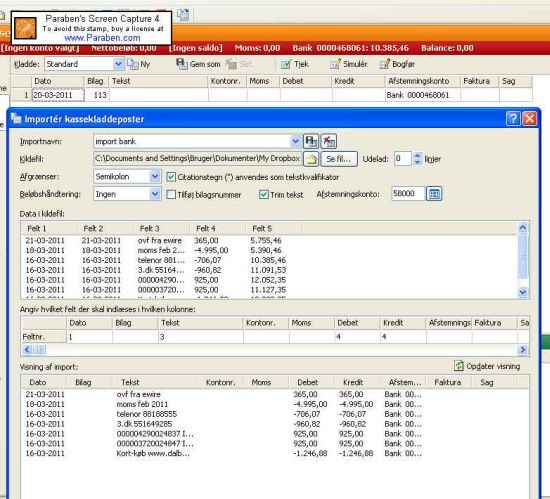Toggle the Citationstegn tekstkvalifikator checkbox
Image resolution: width=550 pixels, height=499 pixels.
pos(171,177)
